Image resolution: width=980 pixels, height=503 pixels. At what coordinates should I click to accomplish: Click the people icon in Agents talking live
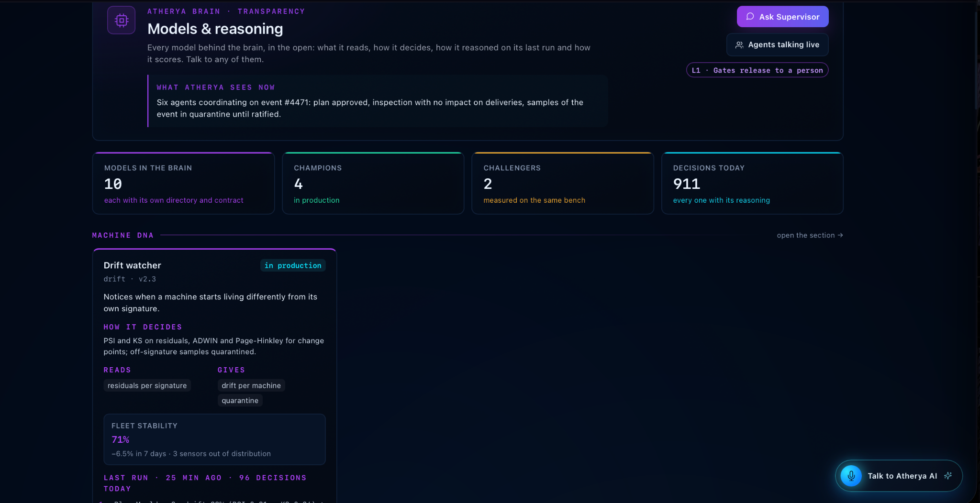click(739, 45)
